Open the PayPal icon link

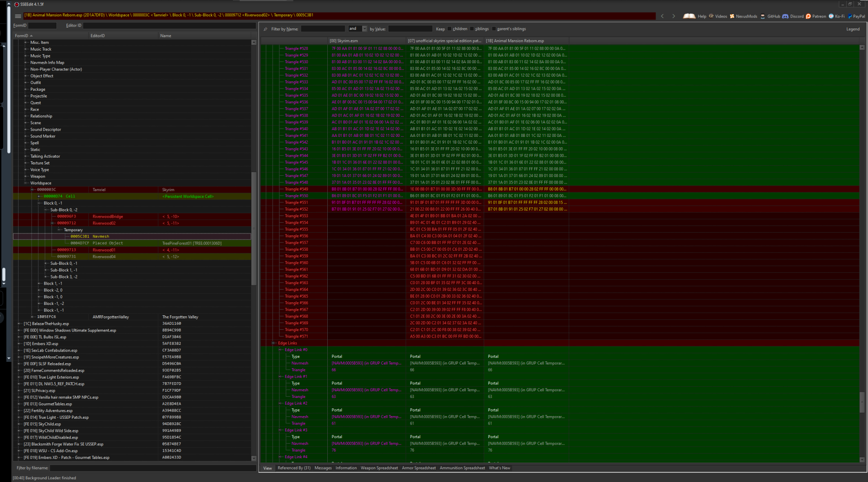[850, 16]
